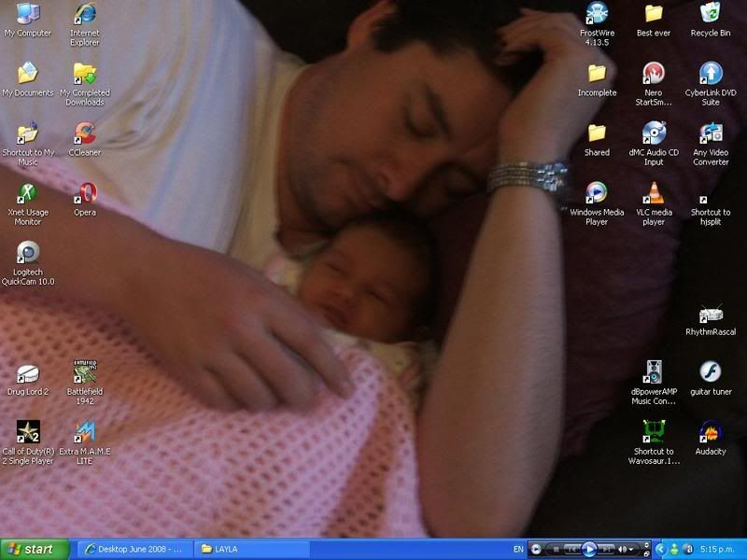Launch Logitech QuickCam 10.0

[x=28, y=253]
